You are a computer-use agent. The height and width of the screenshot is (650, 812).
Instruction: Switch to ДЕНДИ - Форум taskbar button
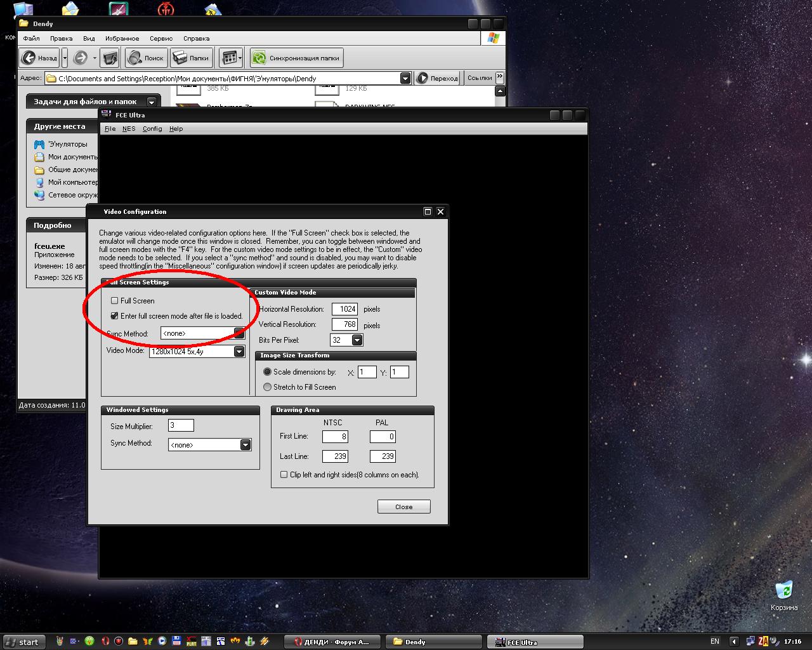[x=332, y=642]
